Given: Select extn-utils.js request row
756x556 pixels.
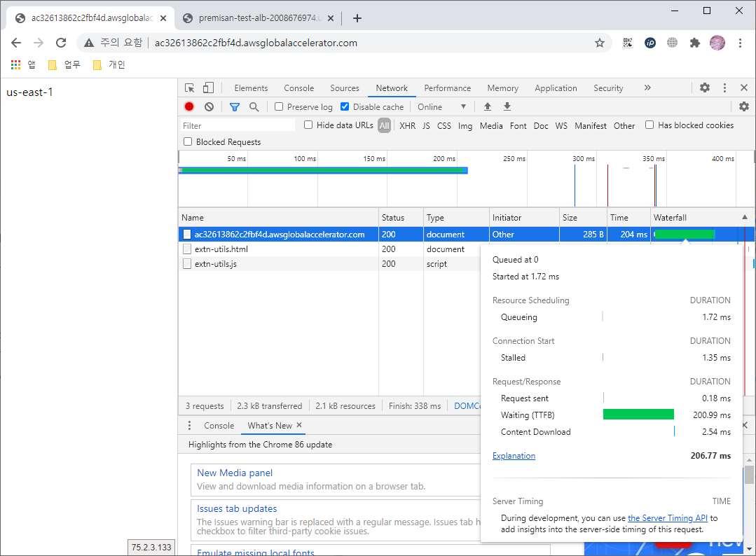Looking at the screenshot, I should click(x=329, y=264).
